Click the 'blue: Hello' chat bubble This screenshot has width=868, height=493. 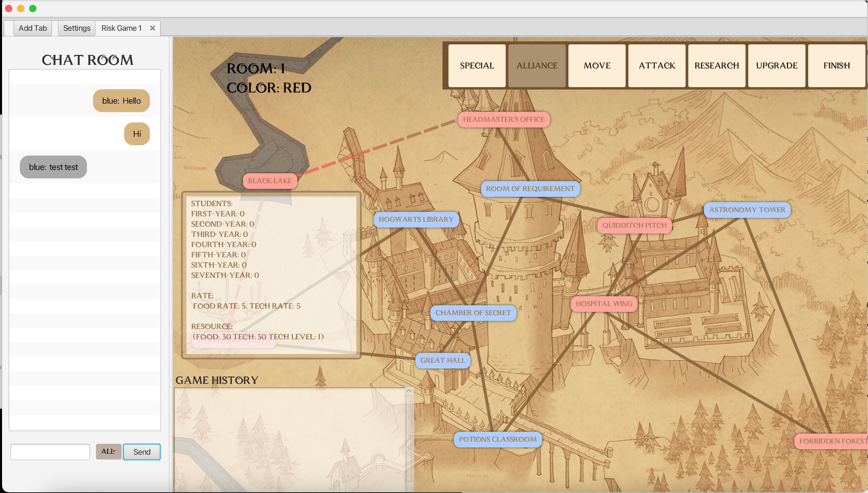[x=121, y=101]
